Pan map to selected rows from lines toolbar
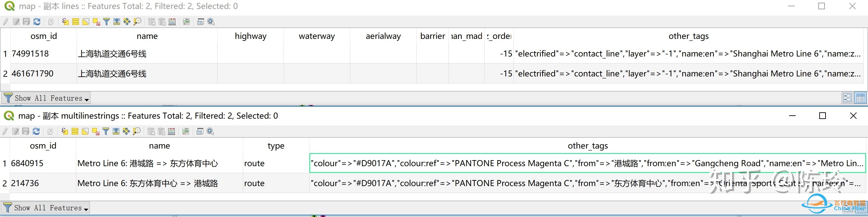 pos(127,22)
